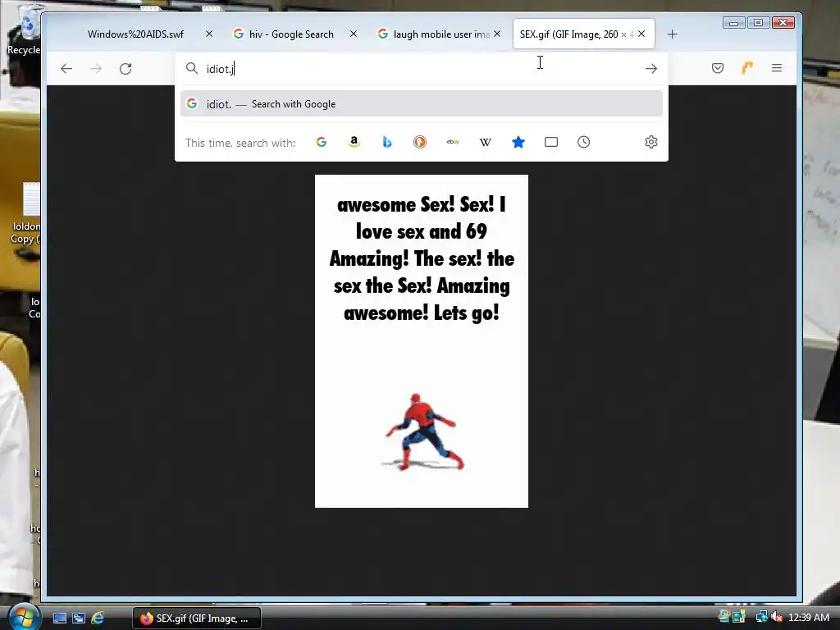Click the network tray icon
The image size is (840, 630).
(x=761, y=617)
